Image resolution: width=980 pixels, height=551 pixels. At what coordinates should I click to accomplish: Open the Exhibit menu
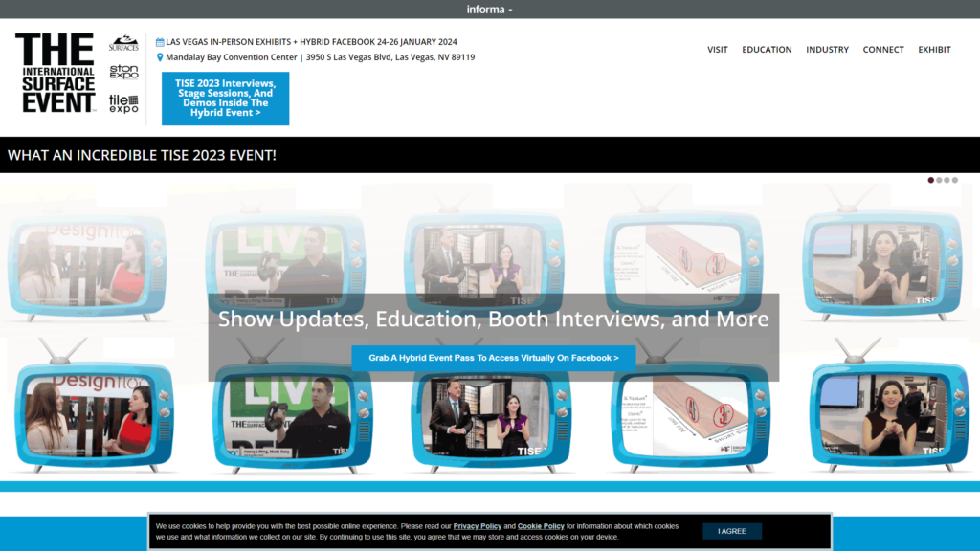(x=934, y=50)
